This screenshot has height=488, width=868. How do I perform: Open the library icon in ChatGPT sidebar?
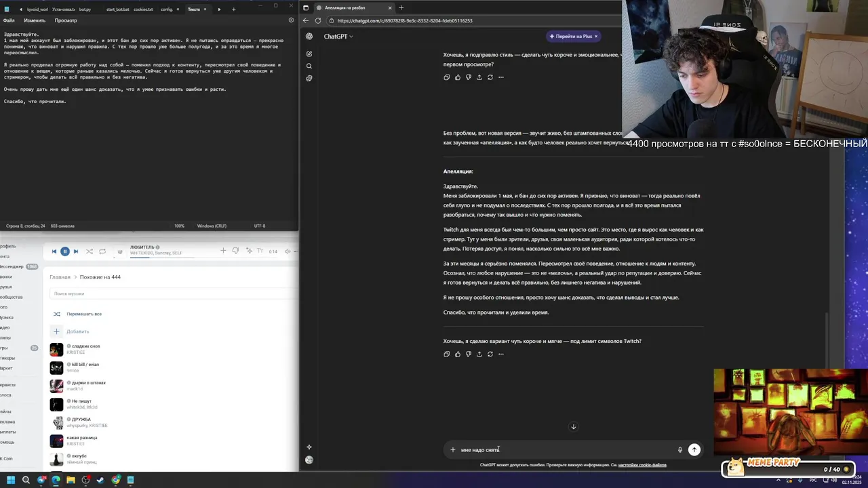coord(309,78)
